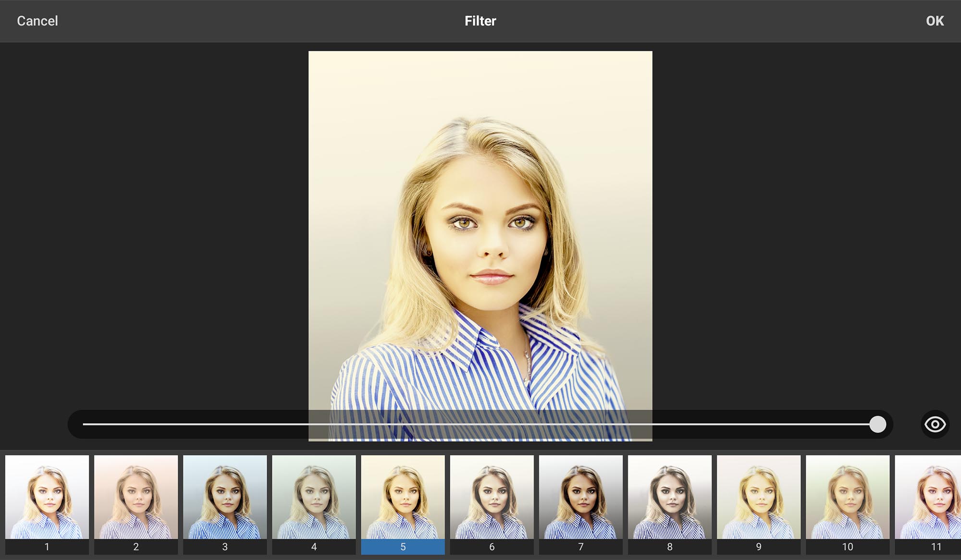
Task: Apply filter thumbnail 6
Action: click(492, 497)
